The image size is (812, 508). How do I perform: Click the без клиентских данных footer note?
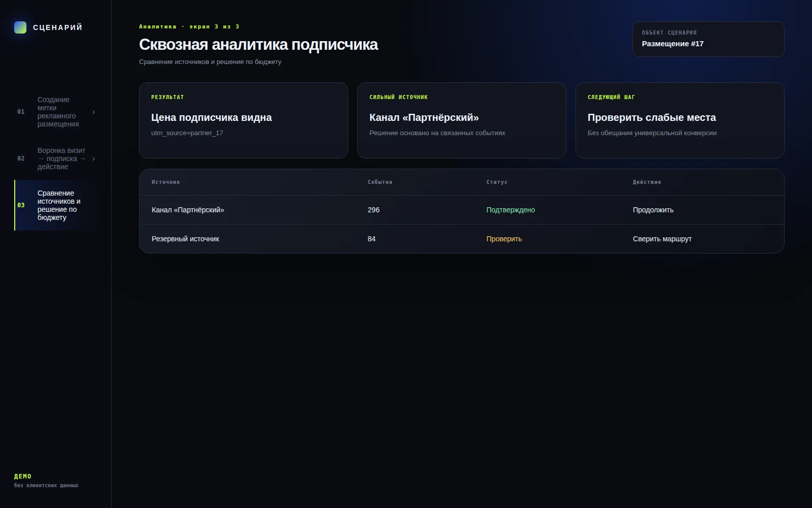click(x=46, y=486)
